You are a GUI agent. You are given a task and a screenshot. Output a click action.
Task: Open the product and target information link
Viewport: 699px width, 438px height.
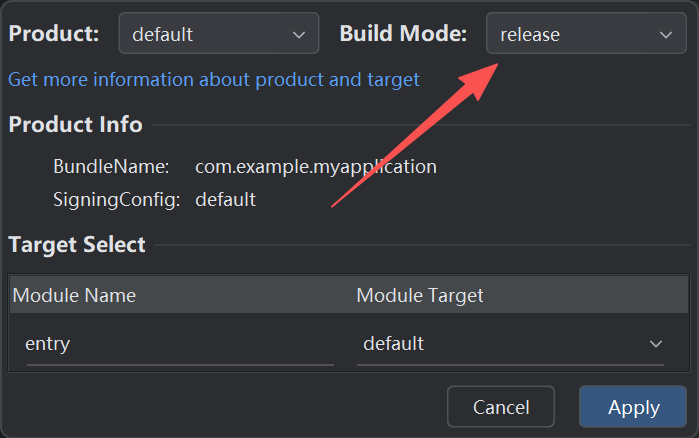coord(214,79)
